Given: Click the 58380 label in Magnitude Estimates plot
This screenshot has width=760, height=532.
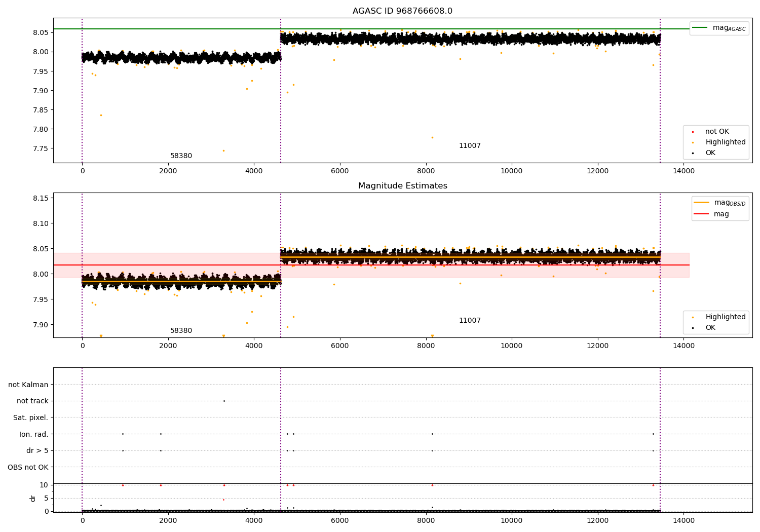Looking at the screenshot, I should [181, 331].
